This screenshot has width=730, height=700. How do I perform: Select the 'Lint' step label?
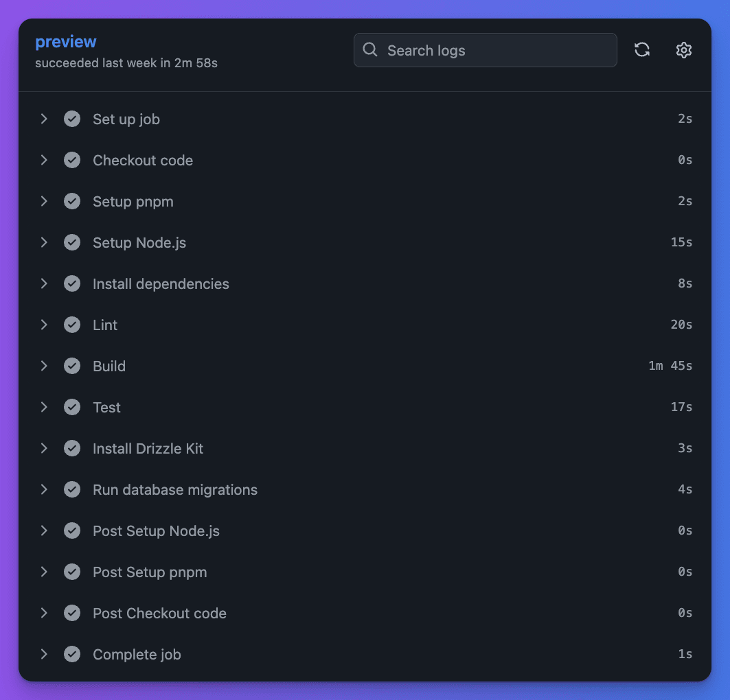tap(105, 325)
